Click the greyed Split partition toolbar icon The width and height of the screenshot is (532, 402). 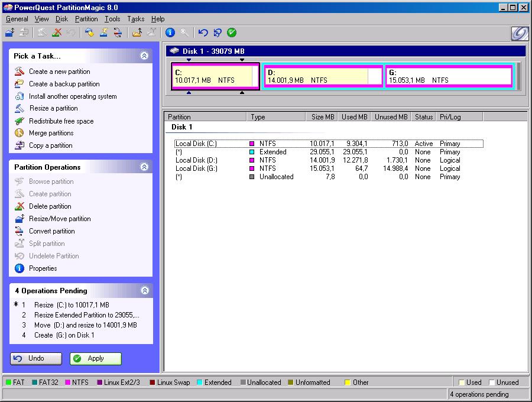click(151, 33)
